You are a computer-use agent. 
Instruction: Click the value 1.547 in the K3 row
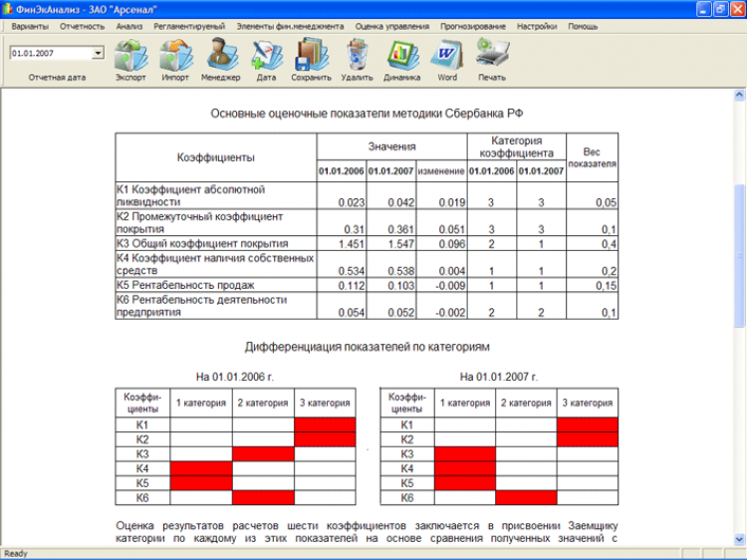pos(401,244)
